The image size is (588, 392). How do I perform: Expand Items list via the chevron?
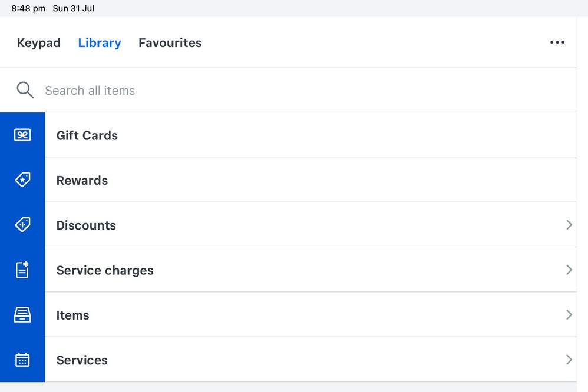(569, 315)
